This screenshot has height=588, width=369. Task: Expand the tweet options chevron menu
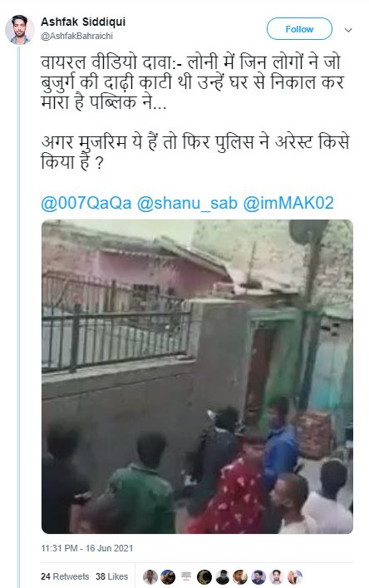click(348, 30)
